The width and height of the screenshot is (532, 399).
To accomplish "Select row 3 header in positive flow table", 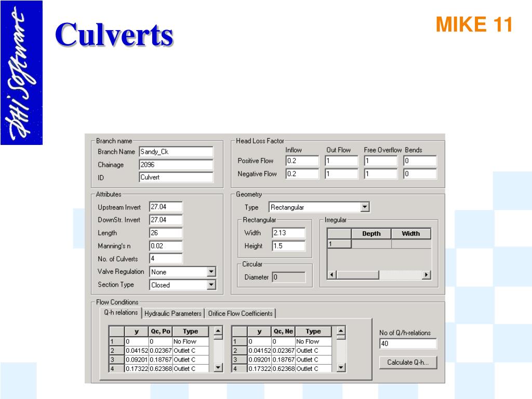I will pos(117,360).
